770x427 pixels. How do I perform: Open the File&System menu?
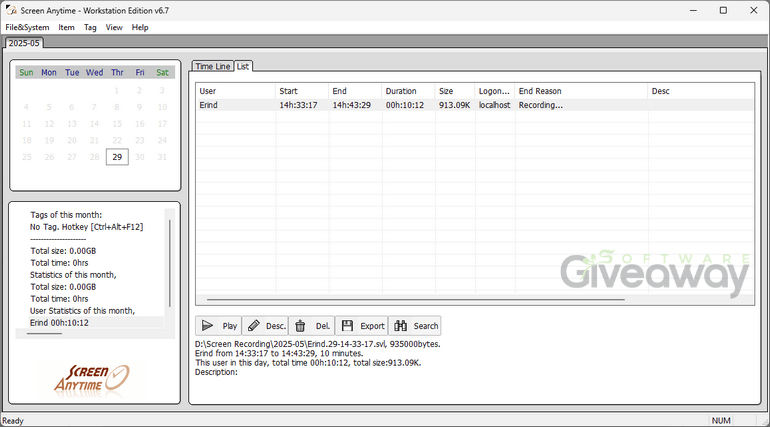(x=28, y=27)
